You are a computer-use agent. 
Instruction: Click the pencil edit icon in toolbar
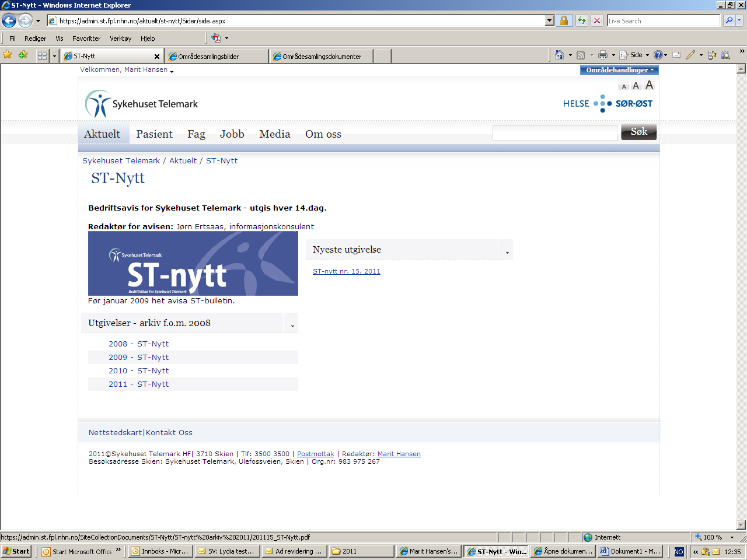(x=691, y=55)
